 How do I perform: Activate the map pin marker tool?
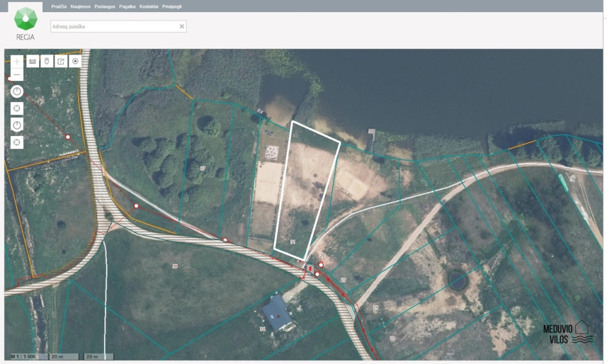(47, 61)
